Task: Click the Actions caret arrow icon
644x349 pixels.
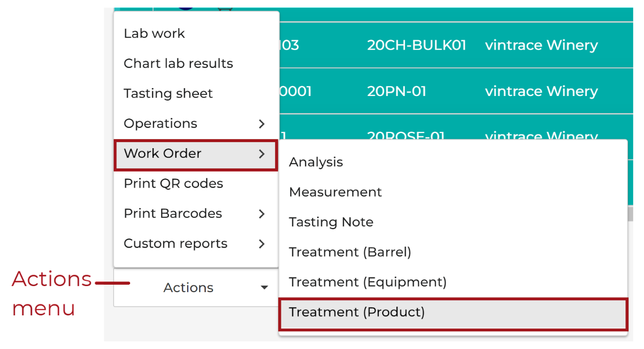Action: pos(264,288)
